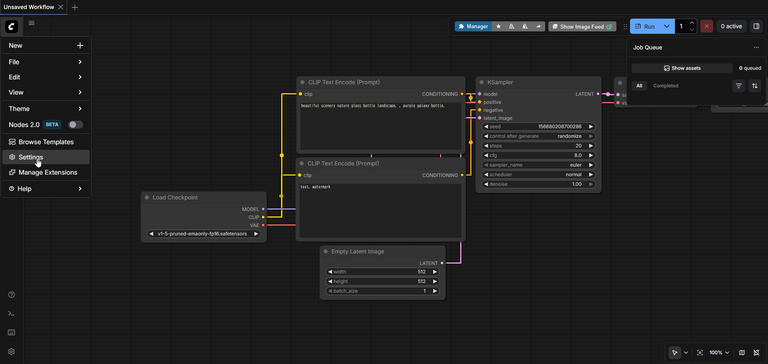Open the Job Queue three-dots options

coord(756,48)
